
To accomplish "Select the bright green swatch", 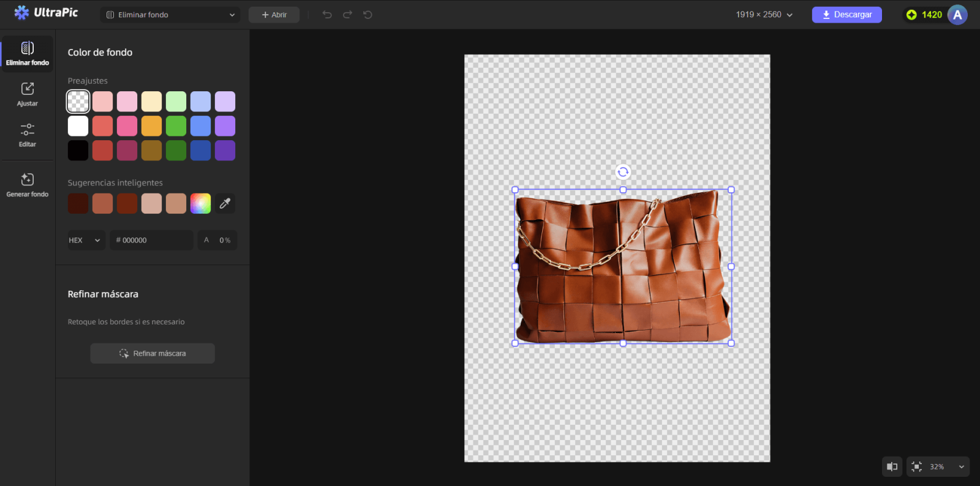I will coord(176,126).
